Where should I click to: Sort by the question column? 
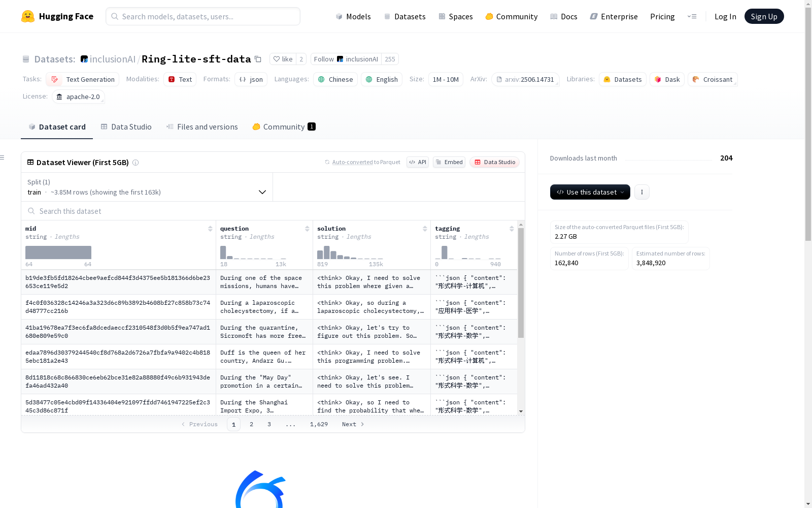[307, 229]
